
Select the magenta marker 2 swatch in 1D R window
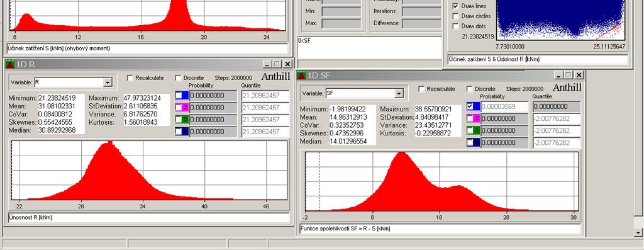181,107
